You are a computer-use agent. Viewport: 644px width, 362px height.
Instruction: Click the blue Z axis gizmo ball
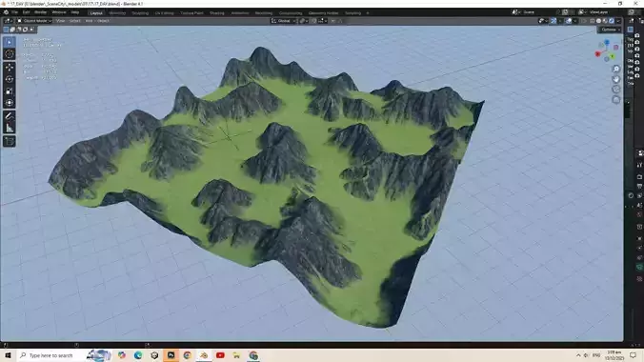(x=607, y=42)
